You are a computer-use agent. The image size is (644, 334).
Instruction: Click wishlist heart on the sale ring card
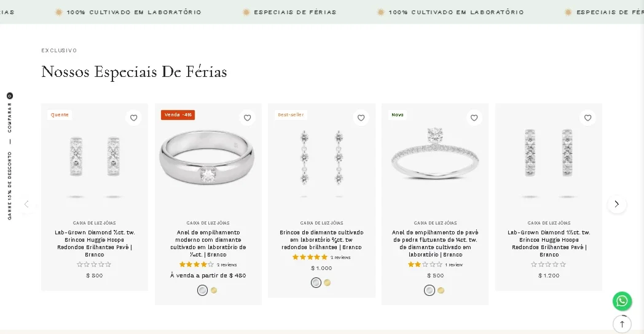[247, 117]
